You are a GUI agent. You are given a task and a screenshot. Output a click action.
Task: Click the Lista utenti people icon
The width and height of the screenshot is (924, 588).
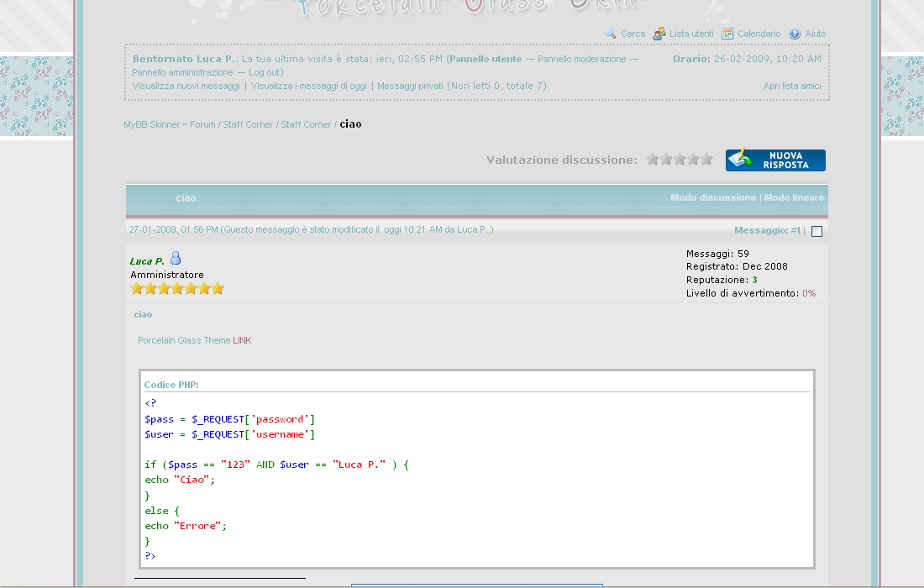659,34
